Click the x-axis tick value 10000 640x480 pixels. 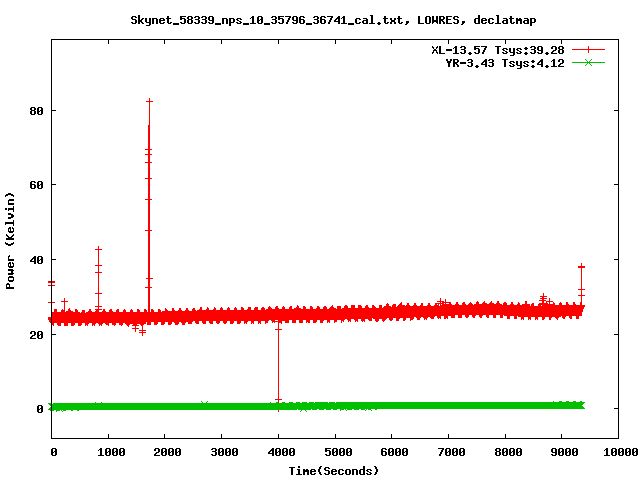click(621, 452)
